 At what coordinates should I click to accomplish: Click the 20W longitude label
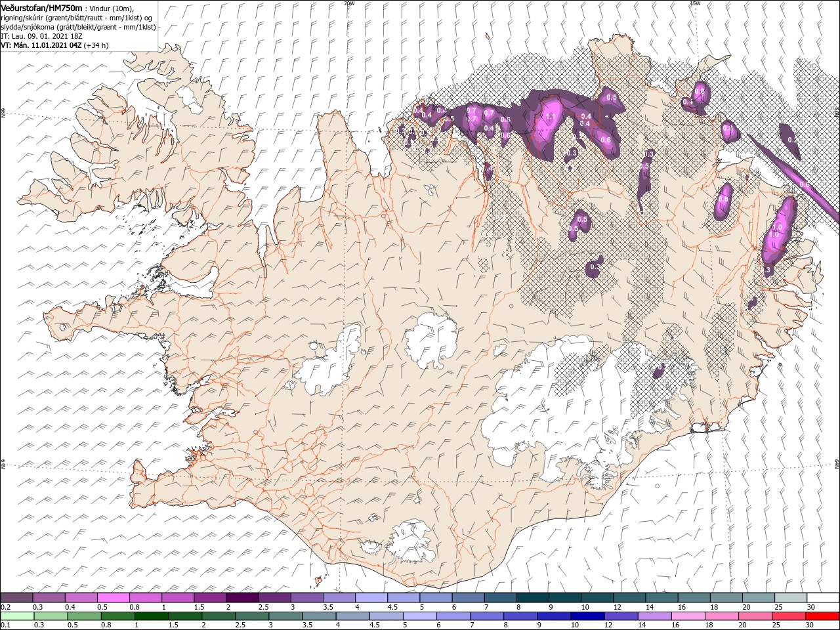350,3
